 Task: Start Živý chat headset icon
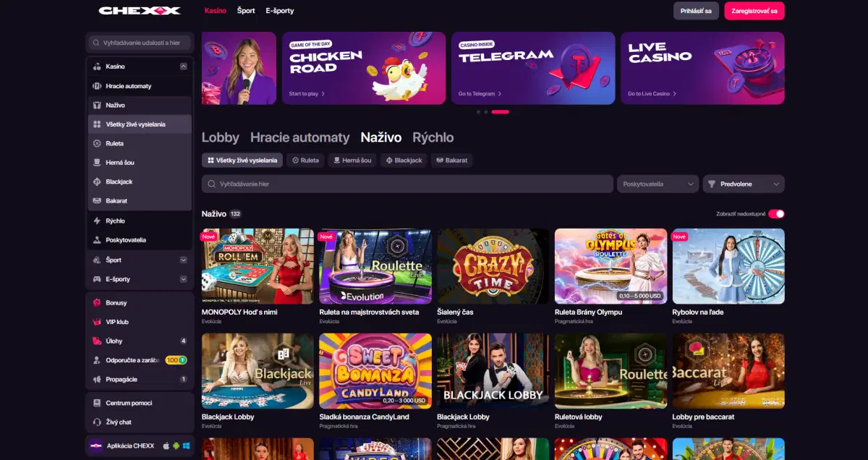pos(97,422)
